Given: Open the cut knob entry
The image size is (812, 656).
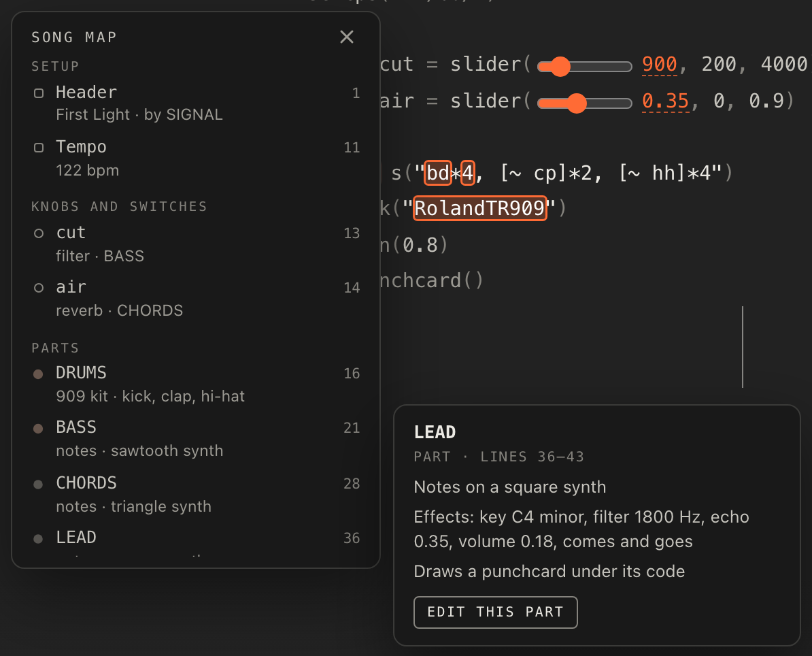Looking at the screenshot, I should click(x=197, y=244).
